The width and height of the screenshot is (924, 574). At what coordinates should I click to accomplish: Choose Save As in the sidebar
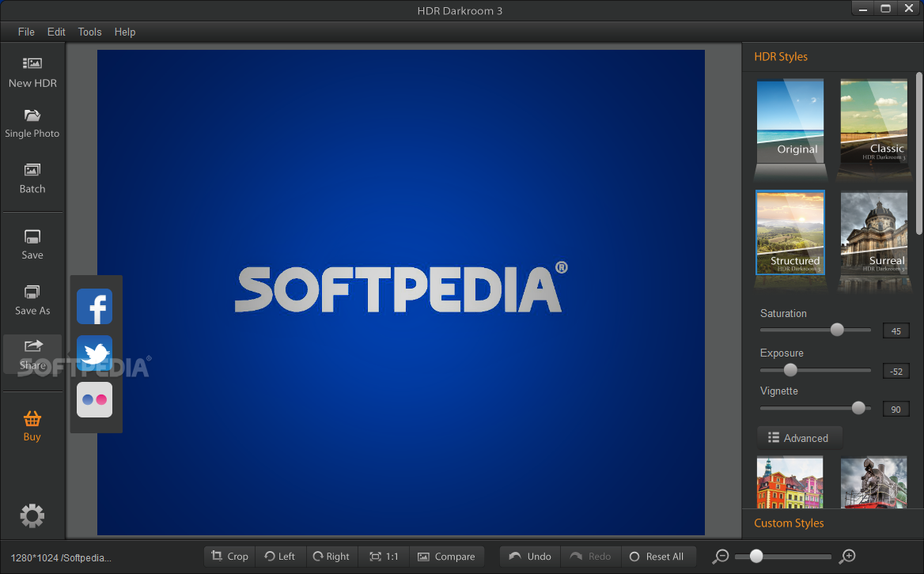point(32,300)
